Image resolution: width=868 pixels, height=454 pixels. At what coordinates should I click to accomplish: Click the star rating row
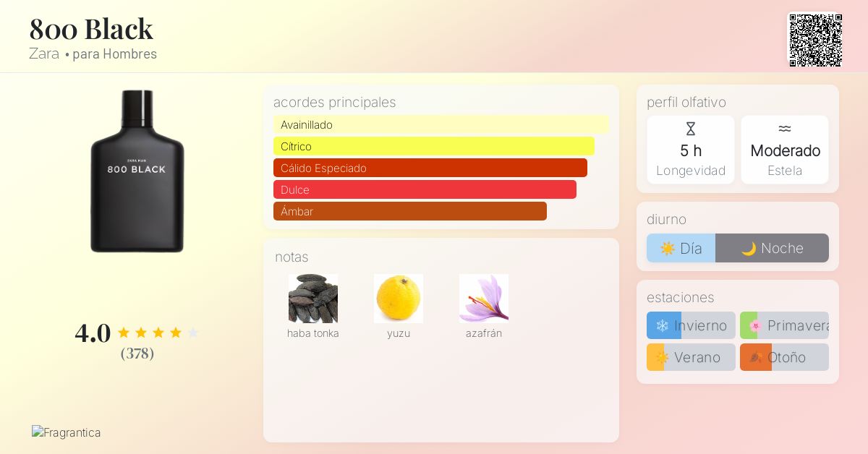(158, 333)
